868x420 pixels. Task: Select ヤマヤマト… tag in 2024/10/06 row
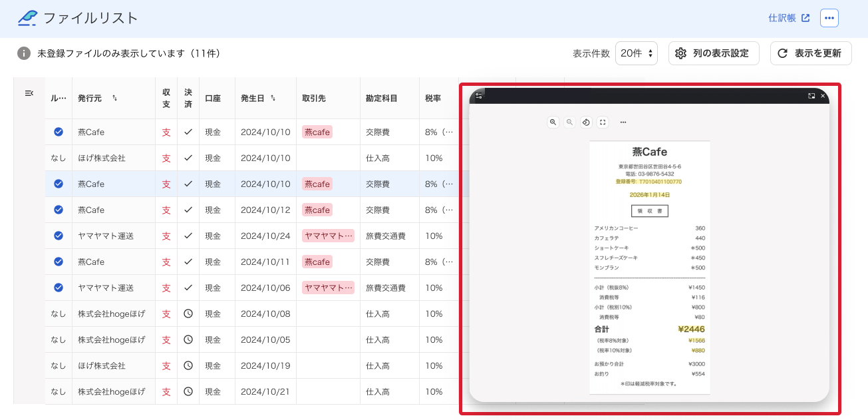coord(328,288)
